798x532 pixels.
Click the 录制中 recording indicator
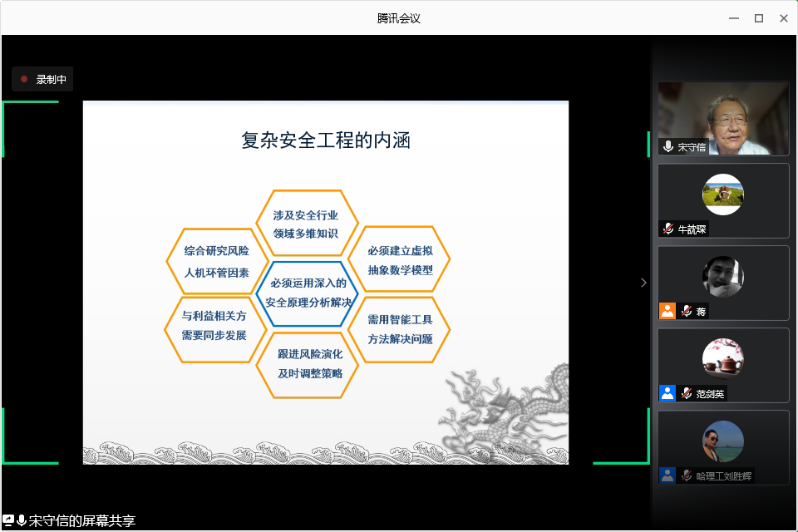click(42, 80)
